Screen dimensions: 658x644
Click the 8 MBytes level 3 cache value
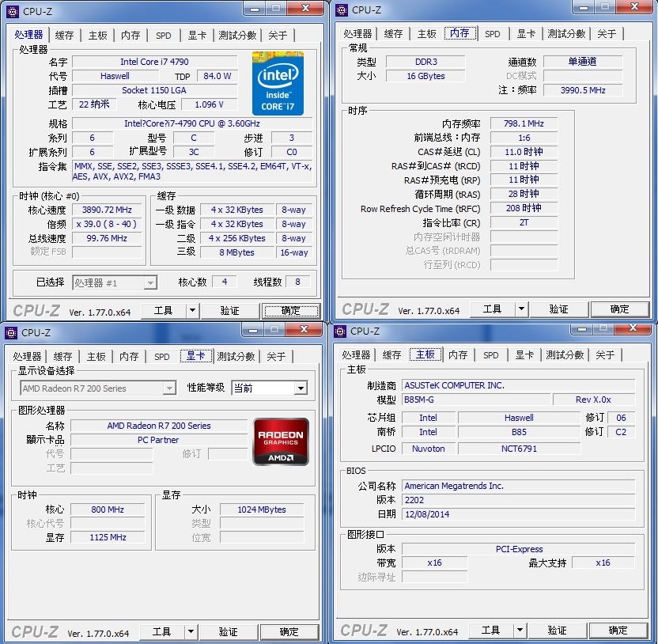click(x=237, y=252)
